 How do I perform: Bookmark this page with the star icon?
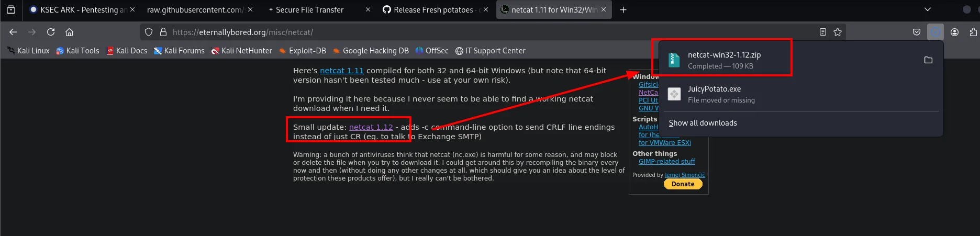point(838,32)
